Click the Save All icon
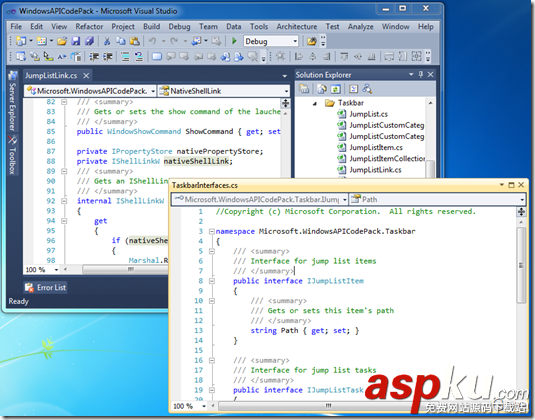The image size is (535, 420). [x=89, y=41]
